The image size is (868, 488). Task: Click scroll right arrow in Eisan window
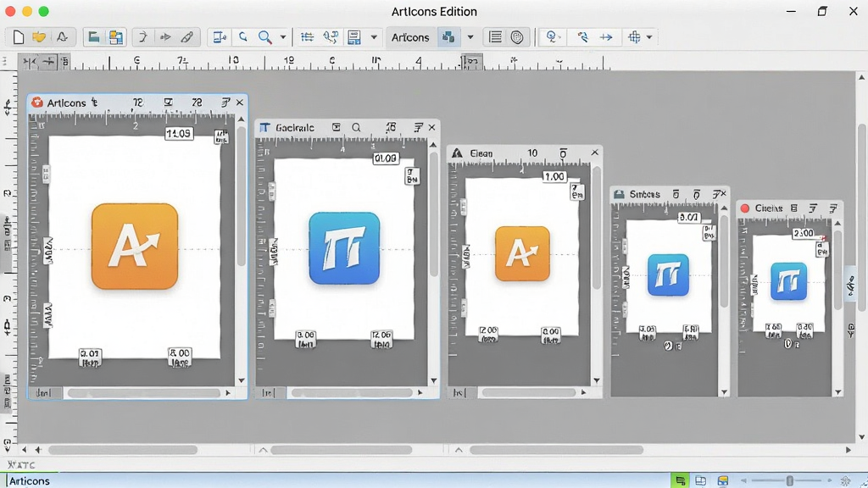[583, 392]
